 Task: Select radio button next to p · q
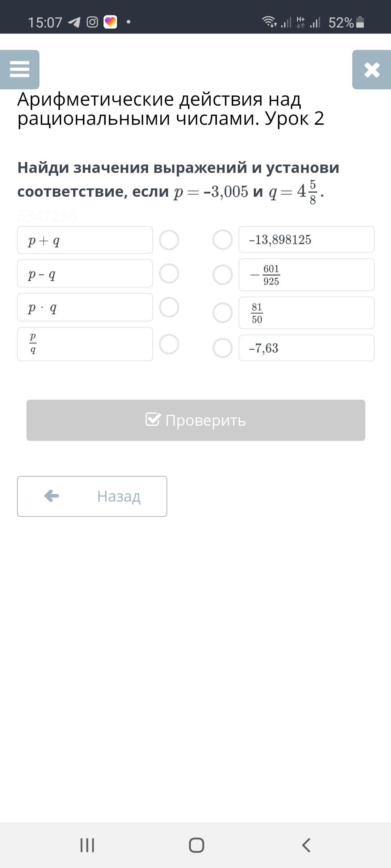pos(169,307)
